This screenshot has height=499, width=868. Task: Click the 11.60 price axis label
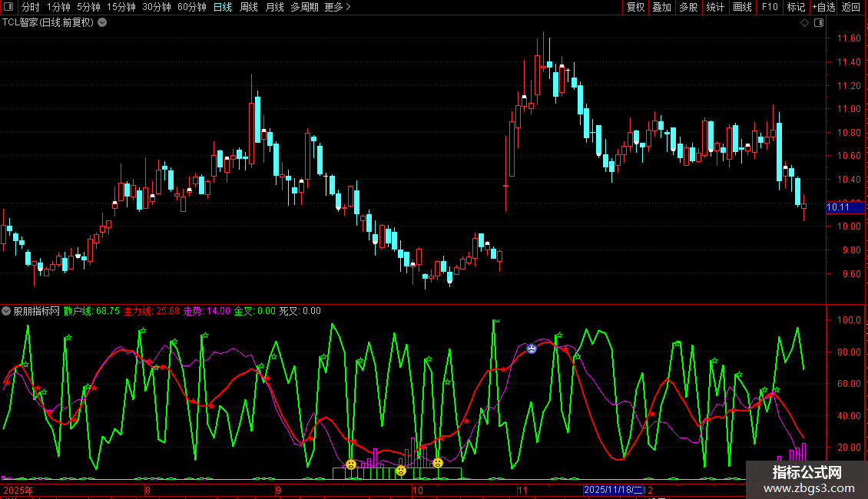(x=849, y=38)
